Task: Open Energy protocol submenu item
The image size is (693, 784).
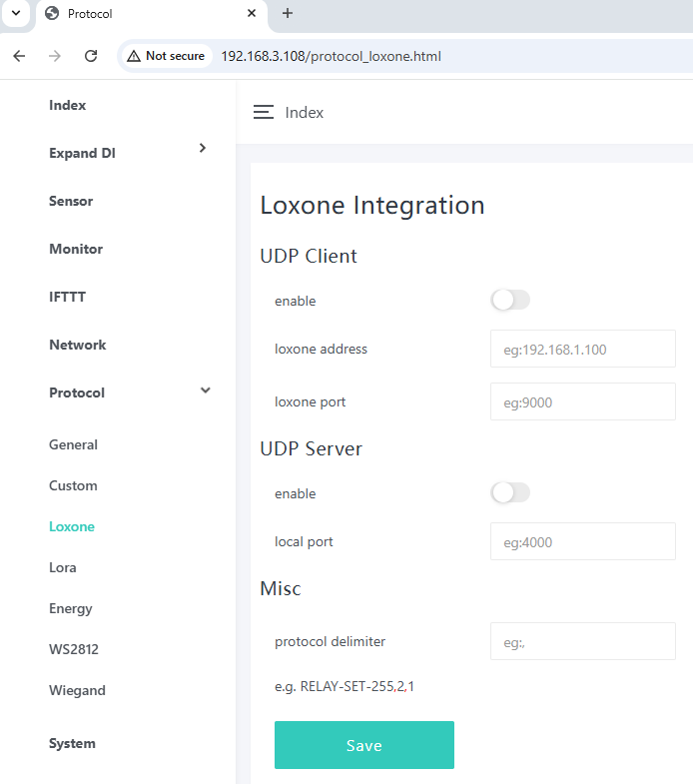Action: click(71, 608)
